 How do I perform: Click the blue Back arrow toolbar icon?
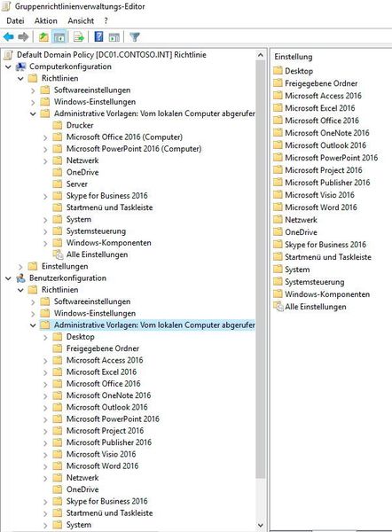tap(9, 36)
